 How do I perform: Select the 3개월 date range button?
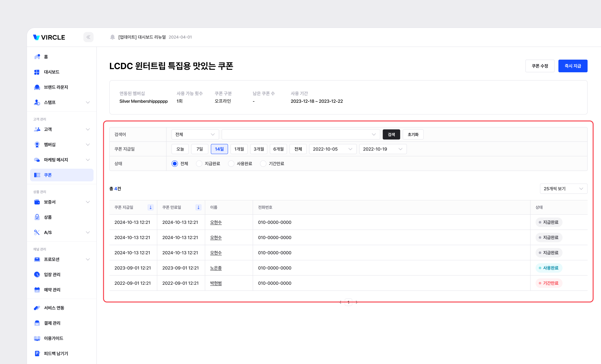pyautogui.click(x=259, y=149)
